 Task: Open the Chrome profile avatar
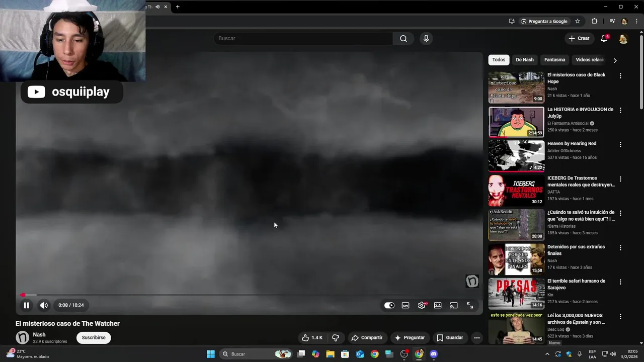[624, 21]
